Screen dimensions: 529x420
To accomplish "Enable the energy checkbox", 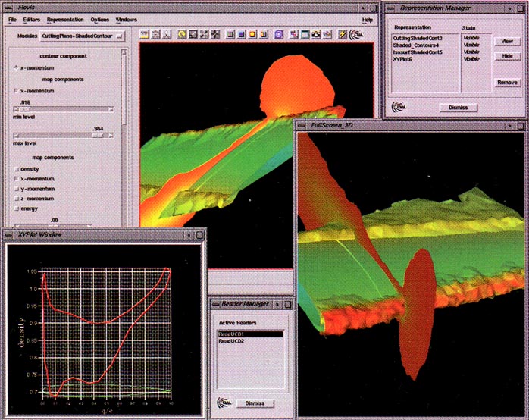I will [17, 208].
